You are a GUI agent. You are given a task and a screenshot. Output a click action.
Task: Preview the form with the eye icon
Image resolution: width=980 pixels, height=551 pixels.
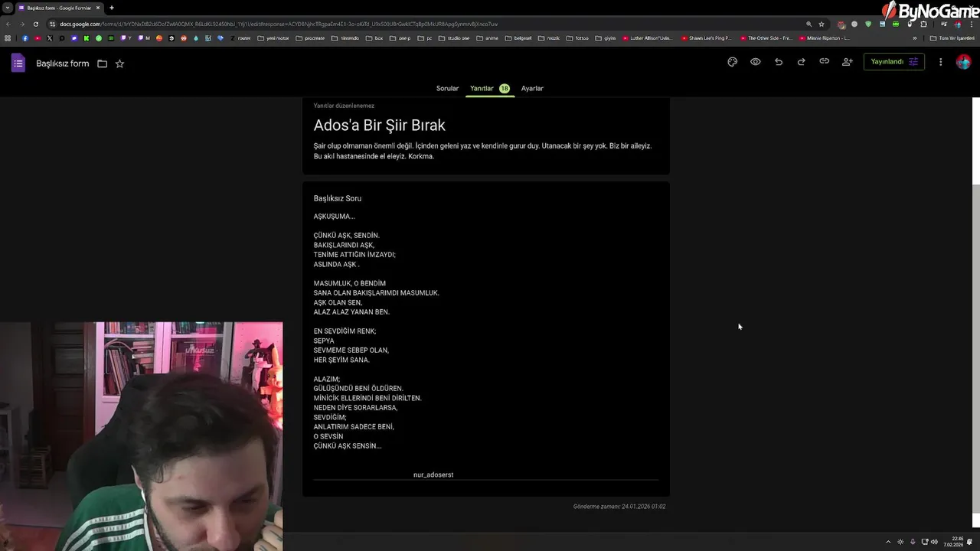pyautogui.click(x=756, y=62)
